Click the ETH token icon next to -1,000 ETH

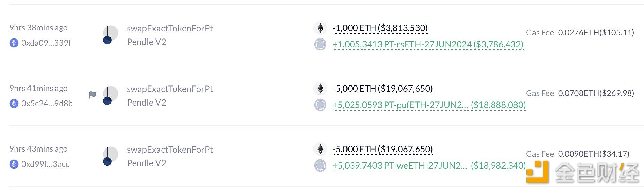click(x=320, y=28)
